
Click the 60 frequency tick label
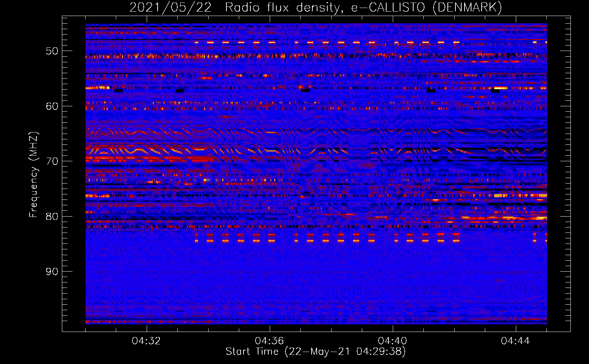click(52, 106)
